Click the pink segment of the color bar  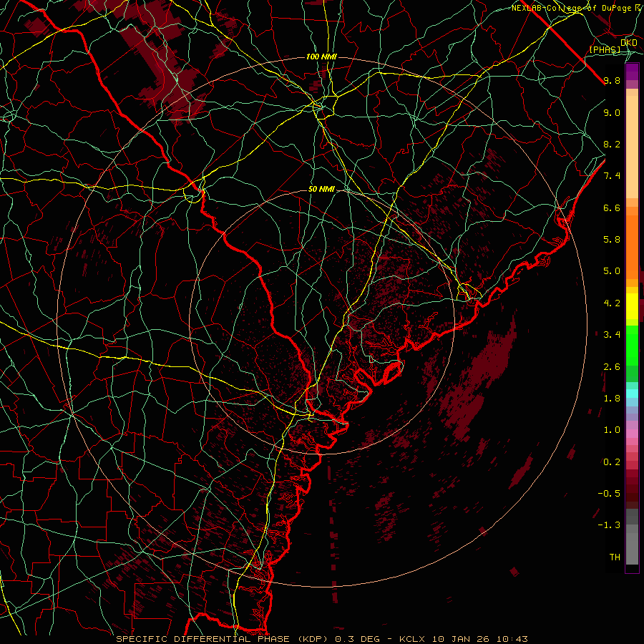(632, 434)
